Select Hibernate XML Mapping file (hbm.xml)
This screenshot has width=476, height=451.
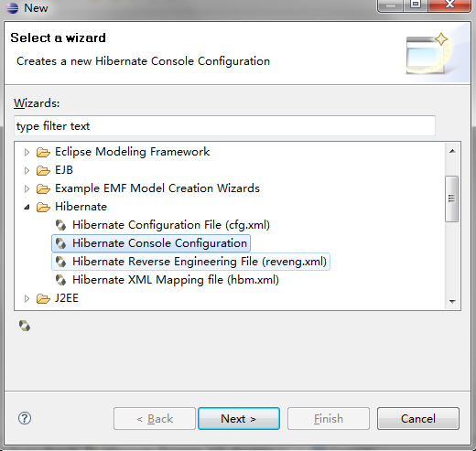(176, 280)
